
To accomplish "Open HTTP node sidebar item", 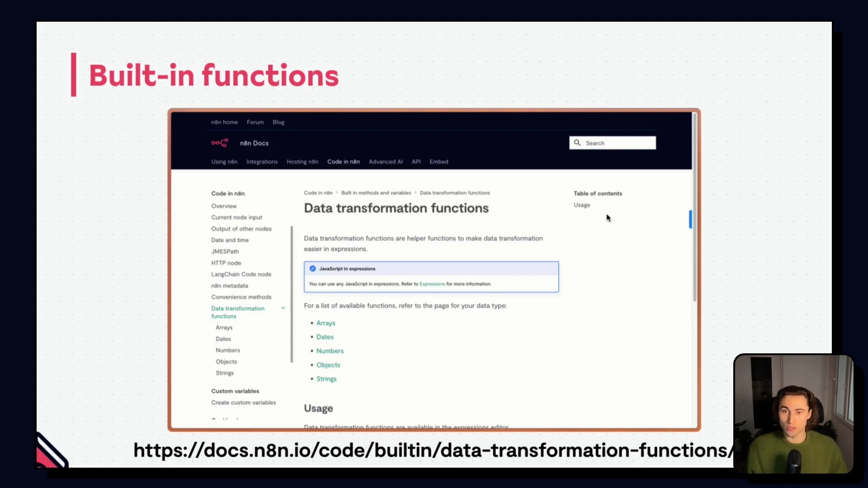I will click(x=226, y=263).
